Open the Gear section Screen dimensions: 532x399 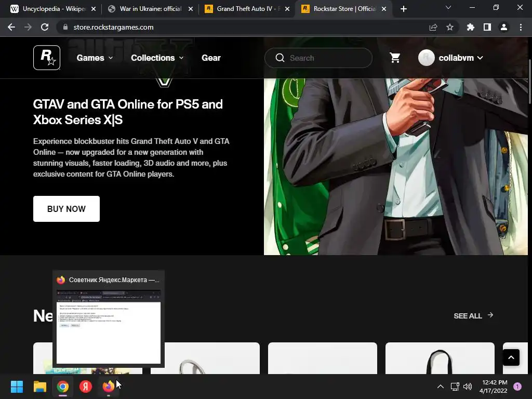[211, 58]
